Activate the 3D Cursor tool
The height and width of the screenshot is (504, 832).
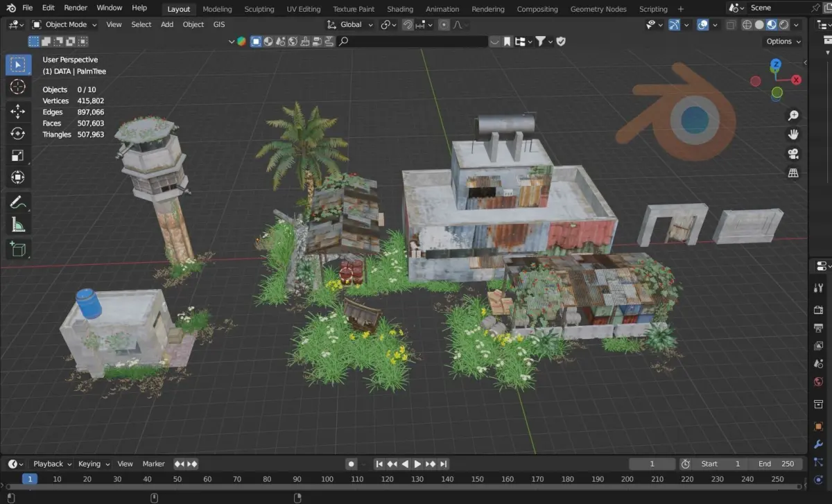click(x=18, y=87)
